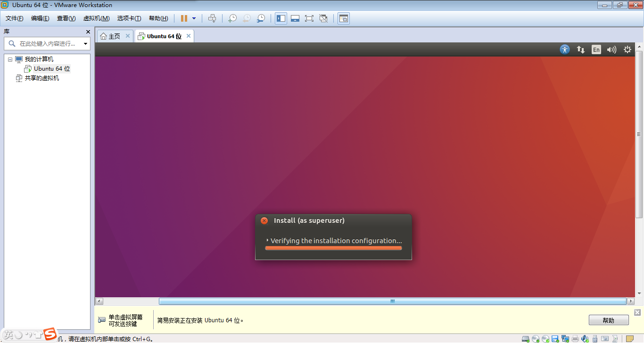Click the horizontal scrollbar left arrow

click(x=99, y=302)
